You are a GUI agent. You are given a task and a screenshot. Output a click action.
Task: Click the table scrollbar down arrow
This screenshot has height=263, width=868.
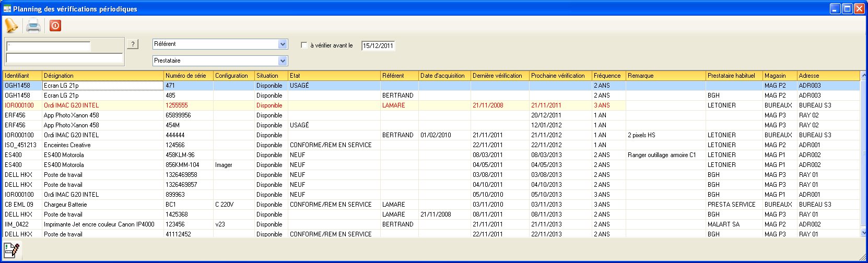(x=864, y=233)
